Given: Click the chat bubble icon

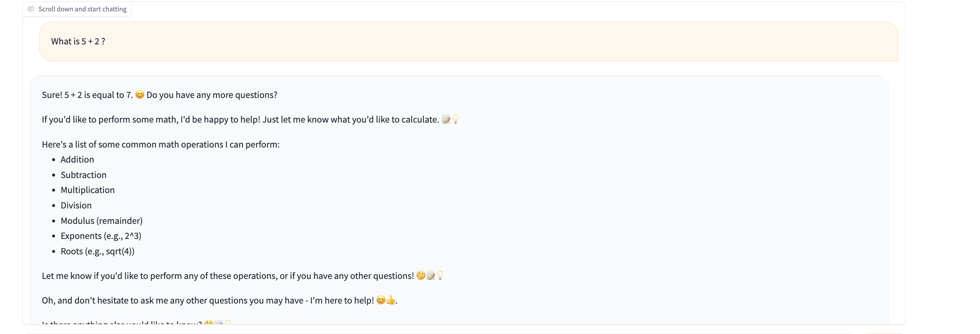Looking at the screenshot, I should tap(31, 8).
